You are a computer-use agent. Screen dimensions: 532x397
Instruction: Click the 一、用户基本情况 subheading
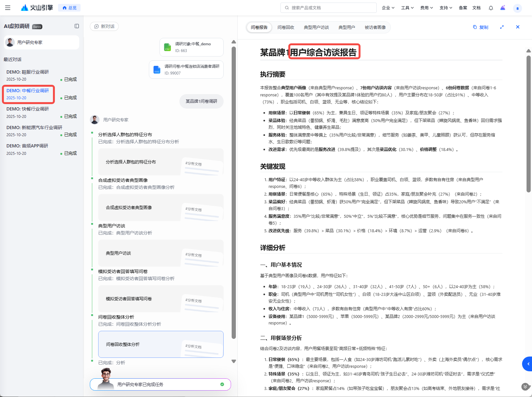pos(281,265)
